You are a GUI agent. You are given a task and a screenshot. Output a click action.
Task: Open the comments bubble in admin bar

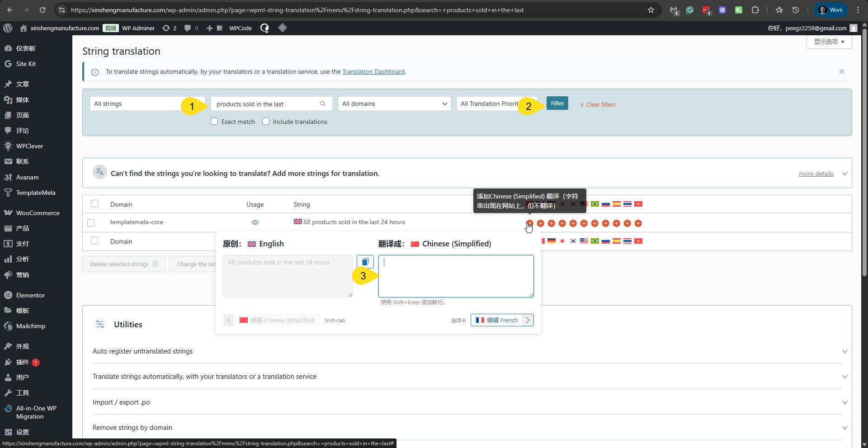(x=191, y=28)
